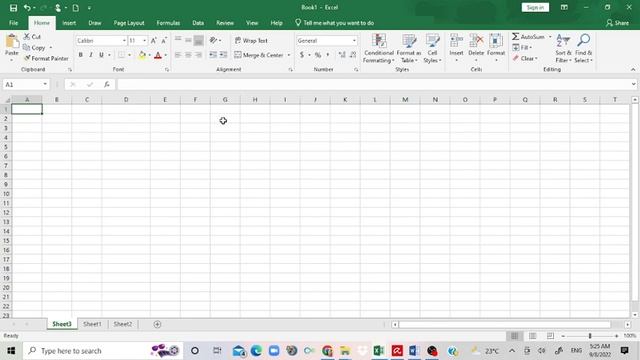The image size is (640, 360).
Task: Toggle Underline formatting
Action: pos(101,55)
